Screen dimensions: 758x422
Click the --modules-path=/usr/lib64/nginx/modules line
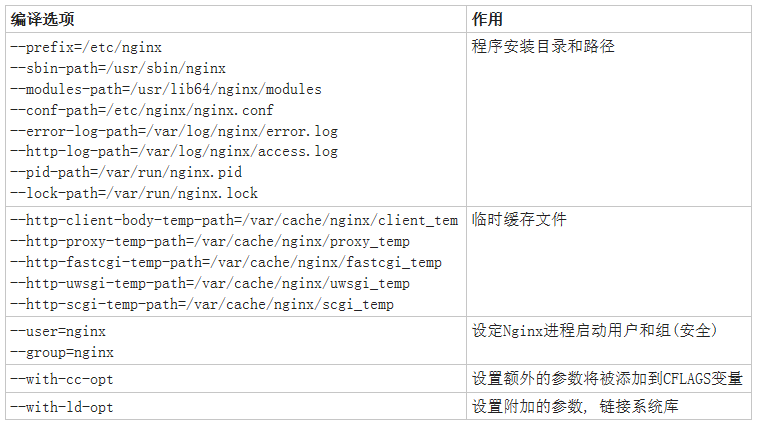(x=166, y=89)
